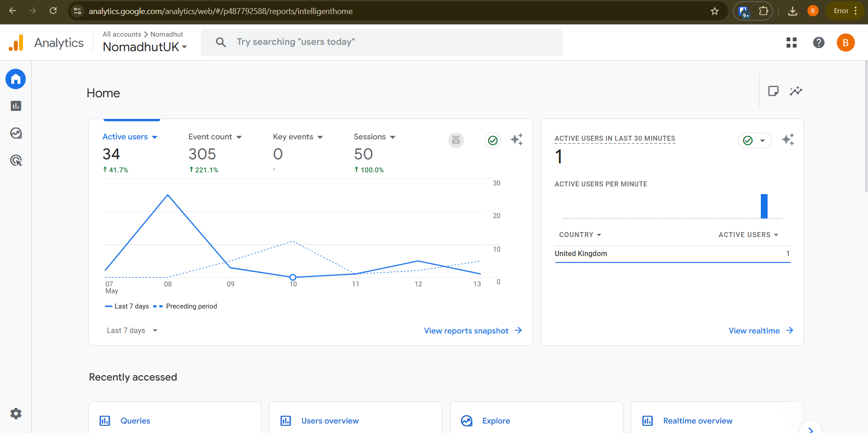
Task: Click the Insights sparkline icon near Home
Action: [796, 91]
